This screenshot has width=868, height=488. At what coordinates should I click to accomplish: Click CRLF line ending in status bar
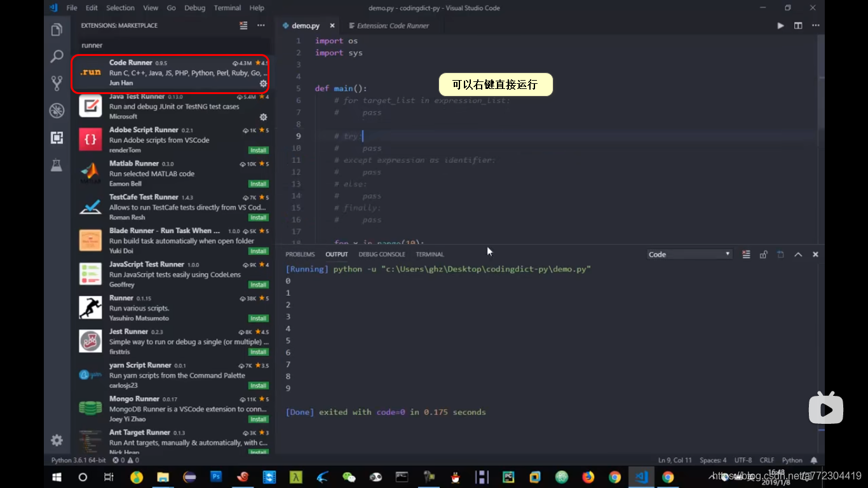(x=767, y=460)
